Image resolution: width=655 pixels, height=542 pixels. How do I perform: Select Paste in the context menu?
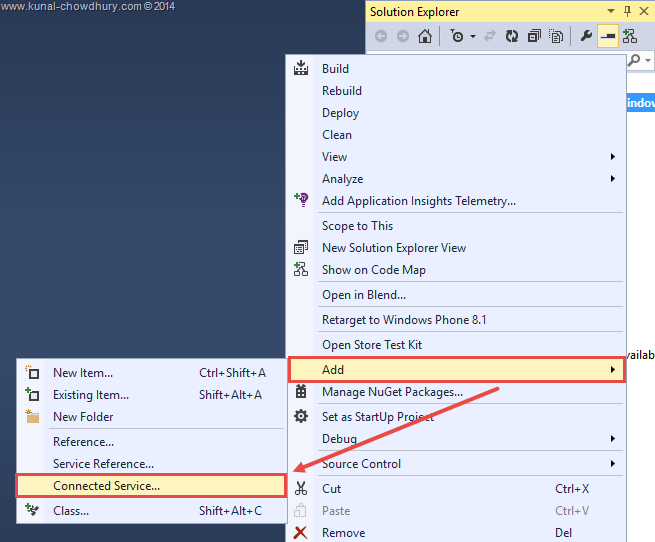[x=457, y=511]
